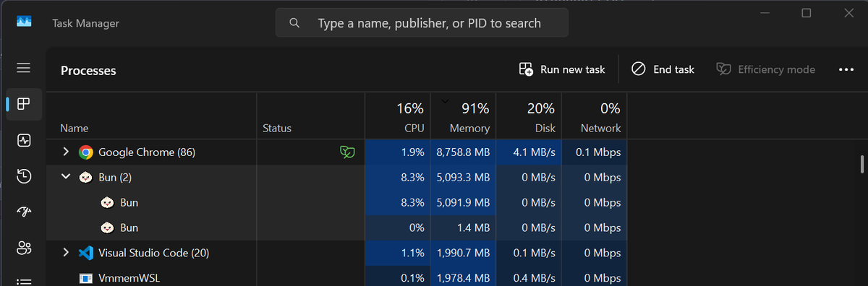The height and width of the screenshot is (286, 868).
Task: Click the Google Chrome process icon
Action: [x=86, y=152]
